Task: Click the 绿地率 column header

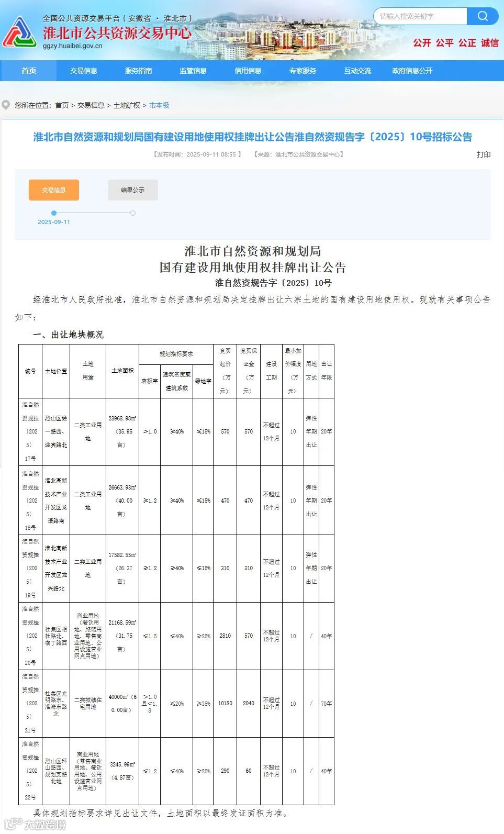Action: pos(203,381)
